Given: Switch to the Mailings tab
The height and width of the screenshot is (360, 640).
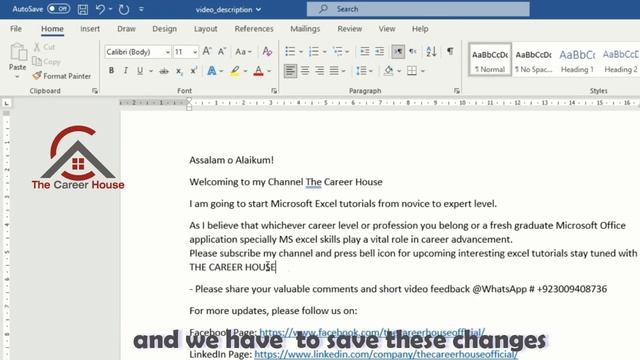Looking at the screenshot, I should pos(305,29).
